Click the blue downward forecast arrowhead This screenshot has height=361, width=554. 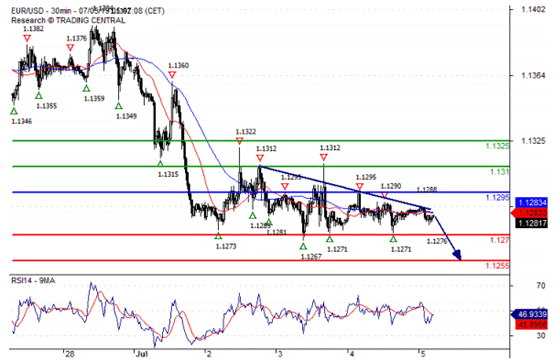(x=457, y=254)
